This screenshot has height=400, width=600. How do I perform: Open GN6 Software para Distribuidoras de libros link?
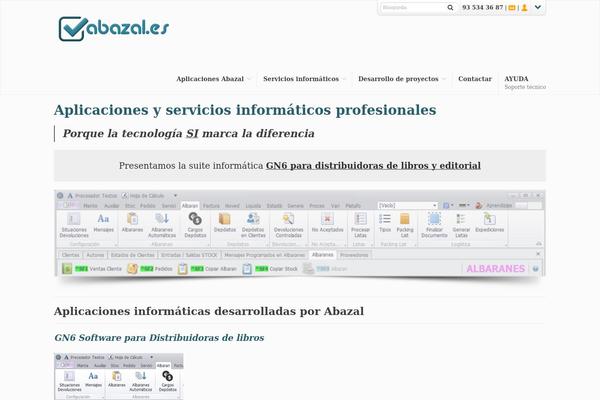pos(159,338)
